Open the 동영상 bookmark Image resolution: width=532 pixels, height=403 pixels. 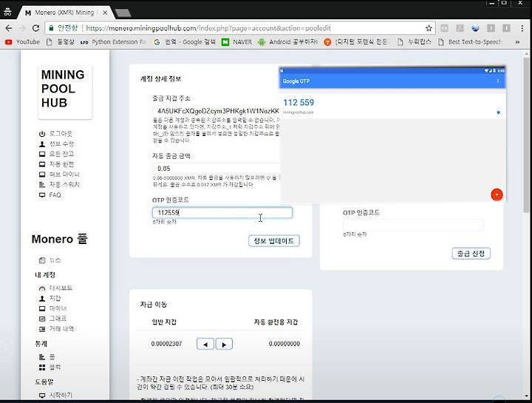(60, 41)
